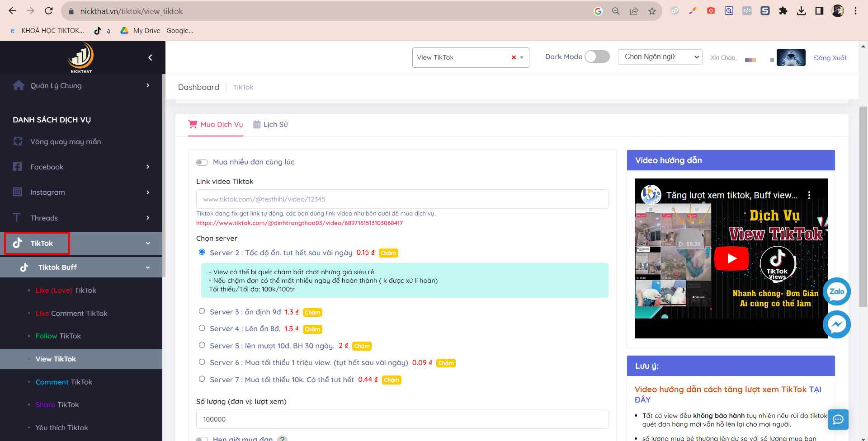Open the browser share page icon
Screen dimensions: 868x441
[634, 11]
